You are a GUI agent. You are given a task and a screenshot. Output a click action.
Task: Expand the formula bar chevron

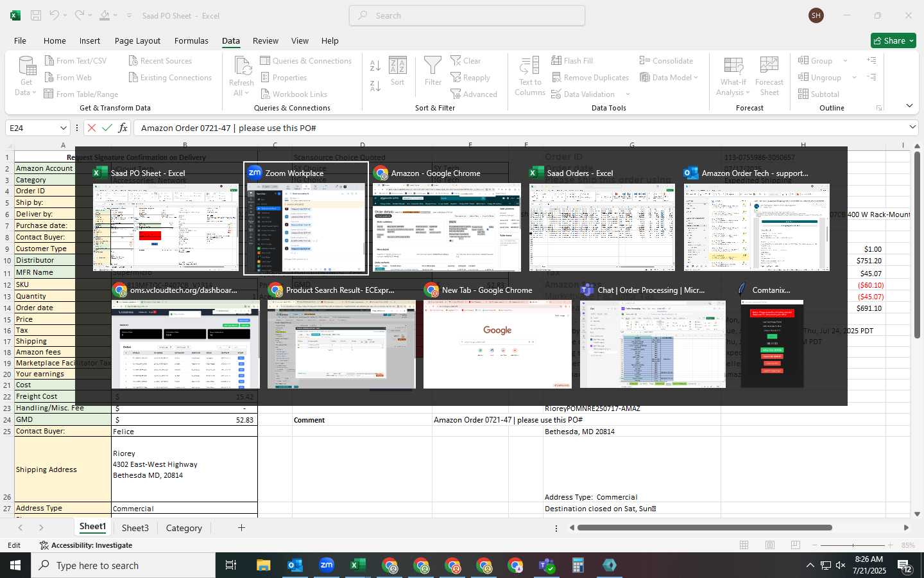912,127
